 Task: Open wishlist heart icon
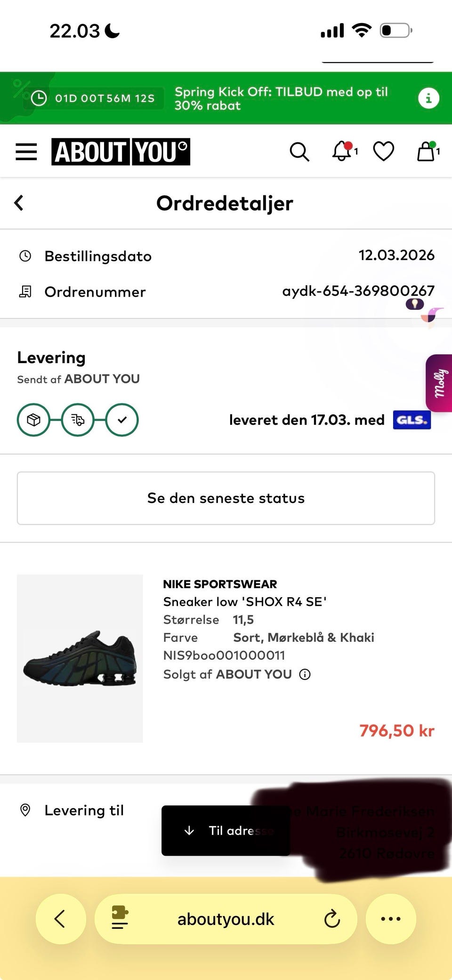click(383, 152)
